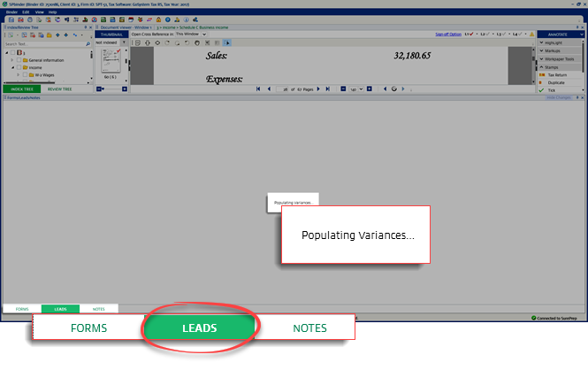Expand the W-2 Wages tree node
The image size is (588, 370).
point(18,75)
